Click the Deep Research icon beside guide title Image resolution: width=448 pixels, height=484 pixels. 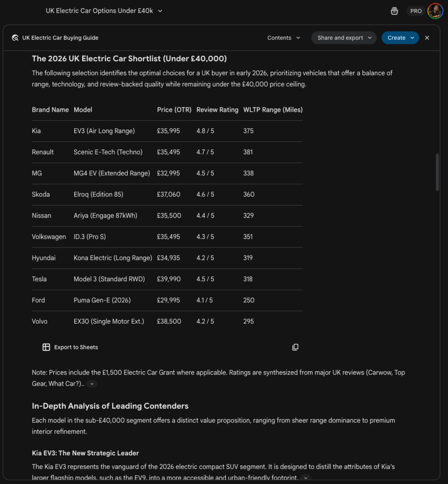pos(15,38)
